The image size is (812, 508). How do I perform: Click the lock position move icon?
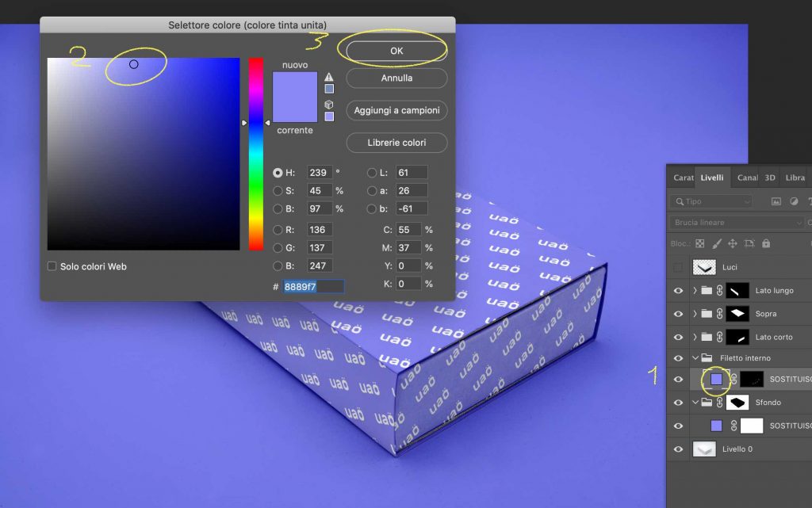click(733, 244)
